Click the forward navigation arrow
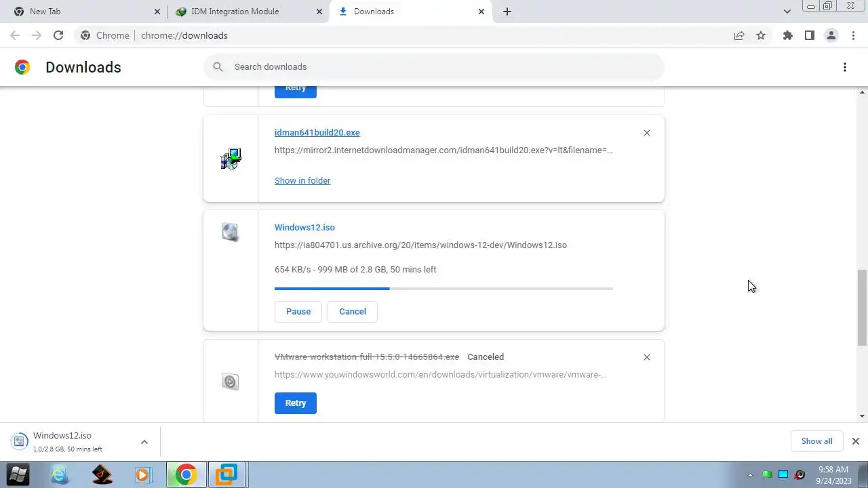 (x=37, y=35)
